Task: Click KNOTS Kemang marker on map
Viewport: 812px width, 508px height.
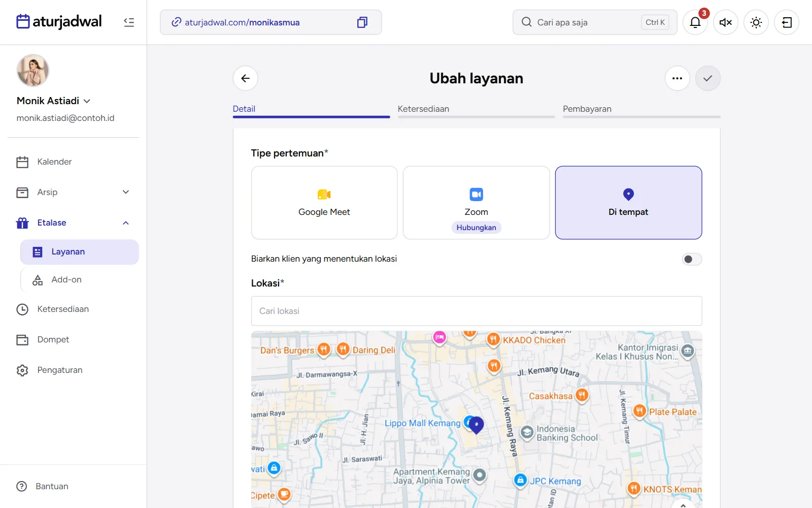Action: click(634, 489)
